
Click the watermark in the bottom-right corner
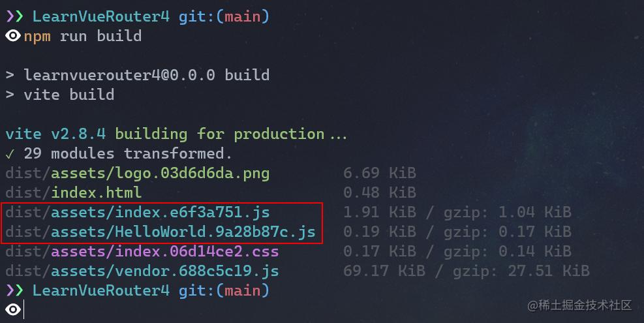(579, 305)
